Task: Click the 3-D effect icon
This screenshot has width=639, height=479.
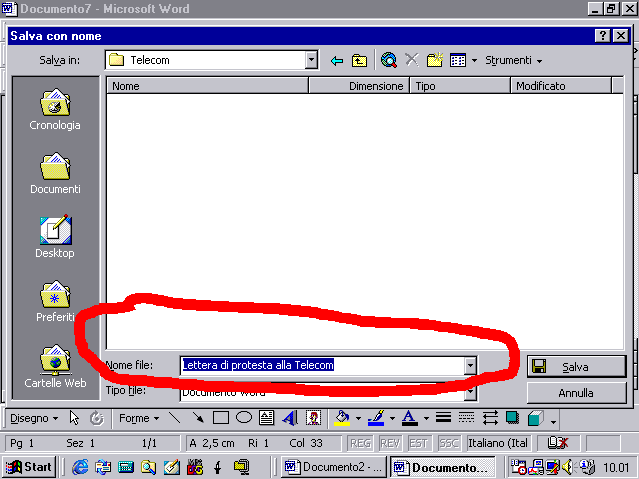Action: [535, 418]
